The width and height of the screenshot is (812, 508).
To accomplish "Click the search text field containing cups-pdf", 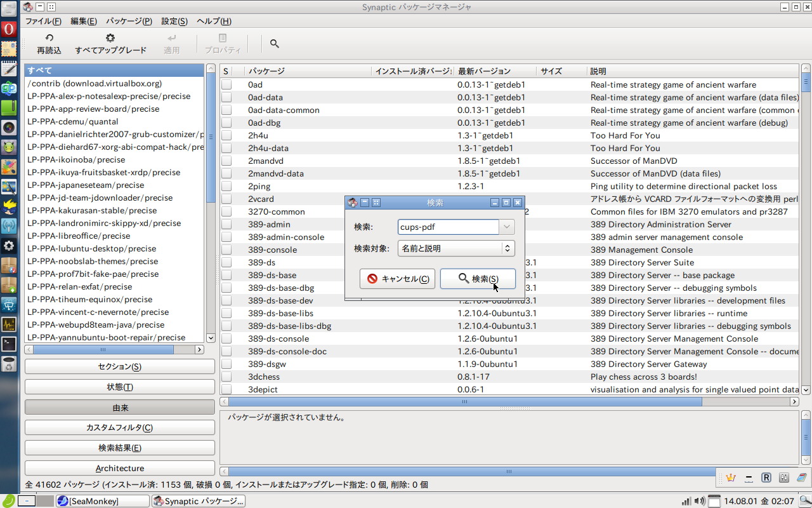I will pos(449,227).
